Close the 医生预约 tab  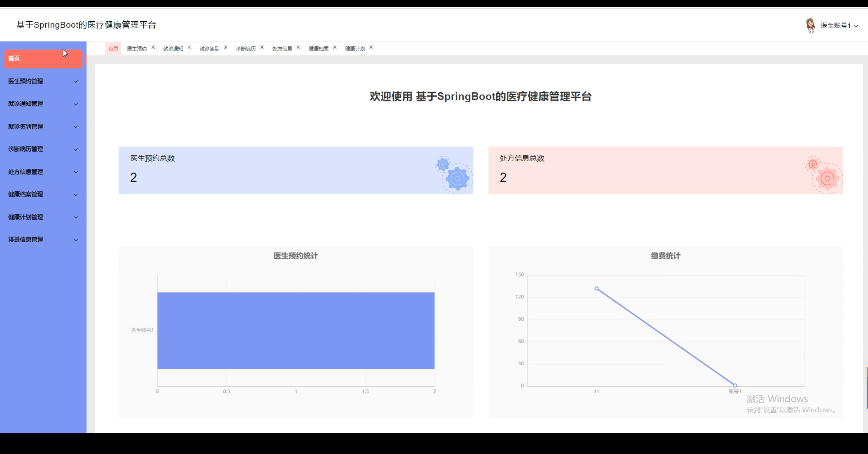[153, 47]
